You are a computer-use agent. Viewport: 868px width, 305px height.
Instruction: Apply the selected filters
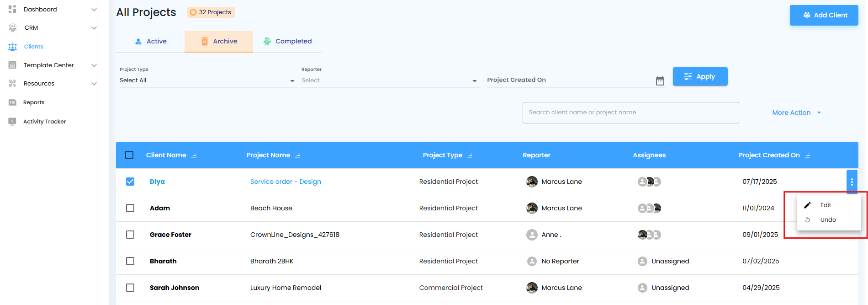click(x=700, y=77)
